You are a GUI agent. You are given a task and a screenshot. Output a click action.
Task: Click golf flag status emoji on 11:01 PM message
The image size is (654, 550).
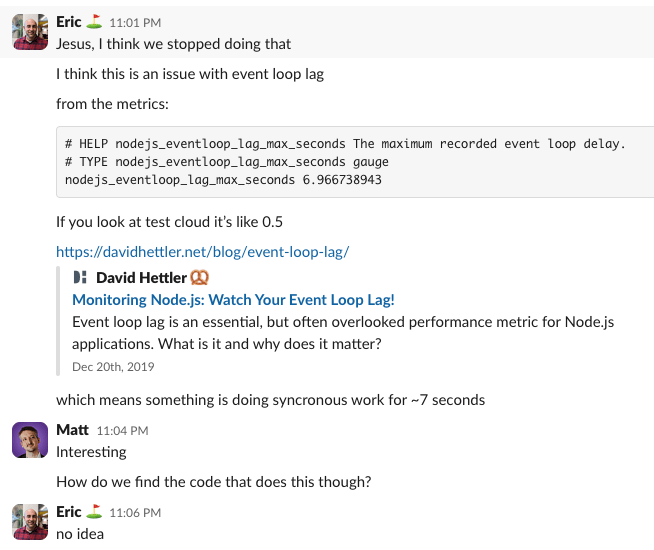[x=94, y=23]
